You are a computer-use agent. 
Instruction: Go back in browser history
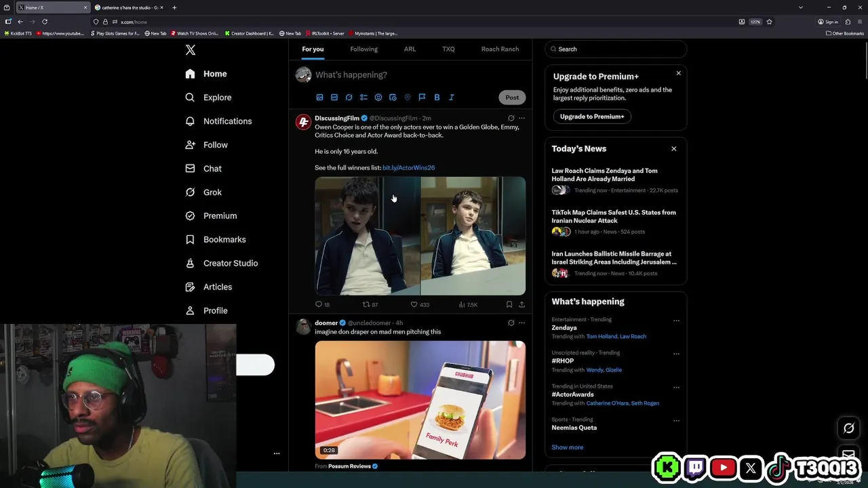pyautogui.click(x=20, y=22)
